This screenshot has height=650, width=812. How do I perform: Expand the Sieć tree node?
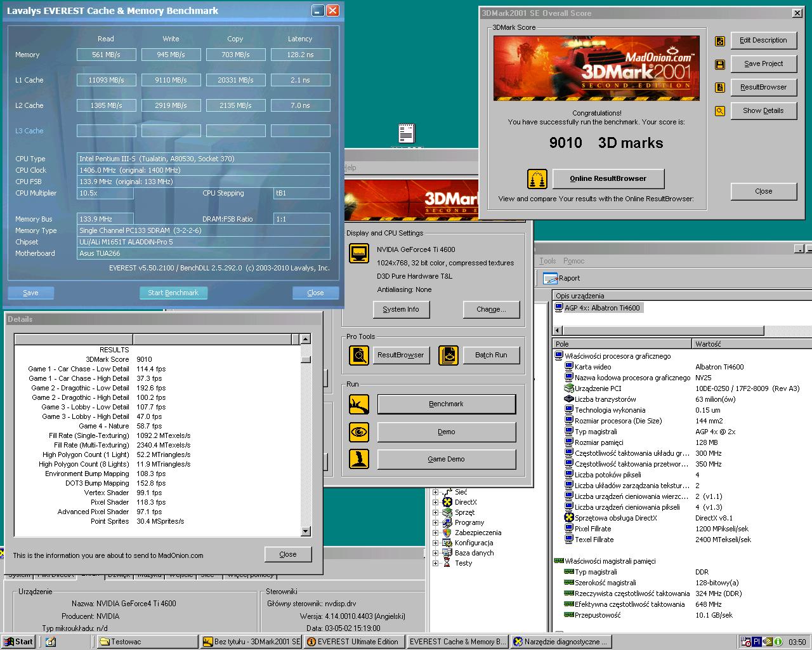[x=436, y=492]
